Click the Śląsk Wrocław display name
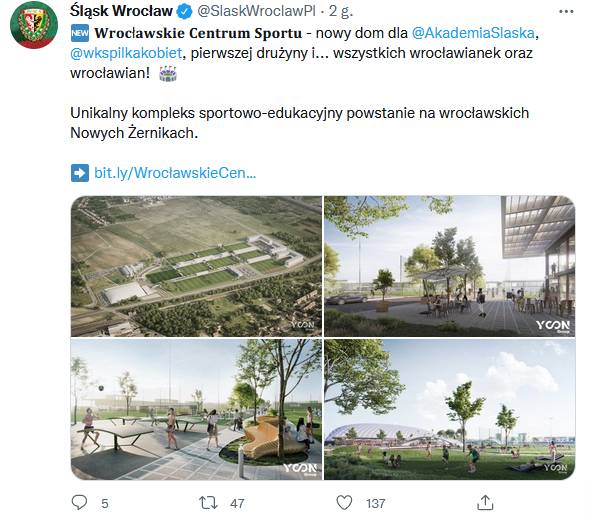Viewport: 589px width, 520px height. (x=121, y=11)
